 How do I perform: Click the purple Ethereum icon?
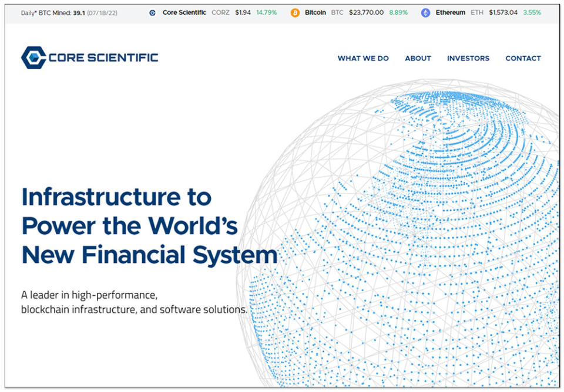click(425, 13)
